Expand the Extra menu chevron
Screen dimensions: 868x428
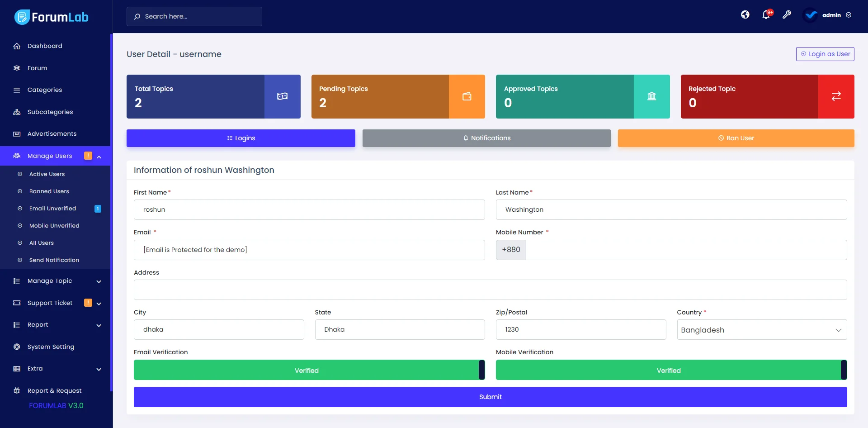click(x=99, y=369)
